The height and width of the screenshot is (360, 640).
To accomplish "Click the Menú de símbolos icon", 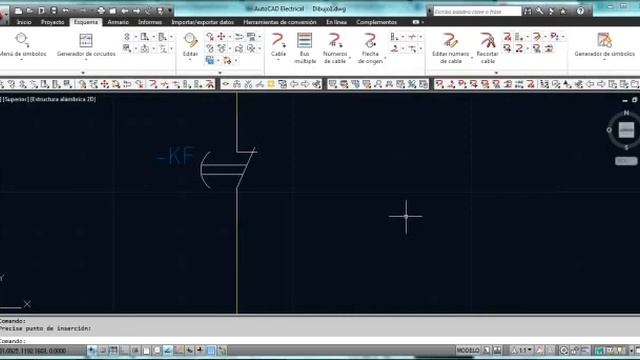I will pyautogui.click(x=22, y=40).
